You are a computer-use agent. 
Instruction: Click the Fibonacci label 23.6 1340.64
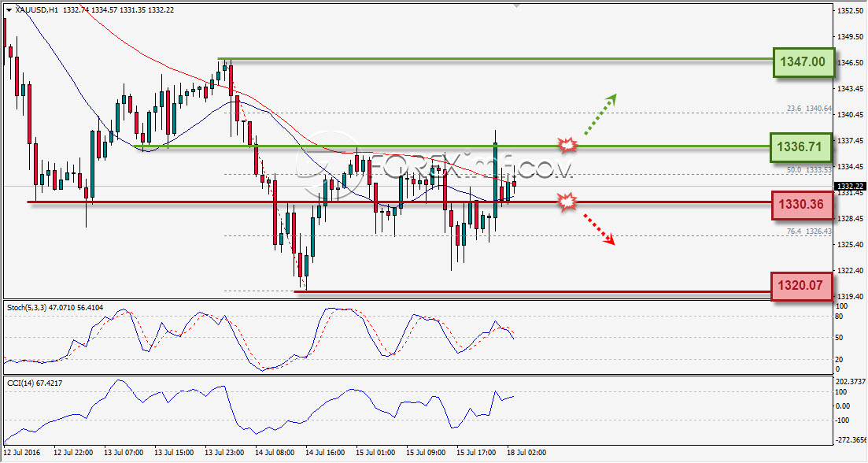tap(809, 109)
